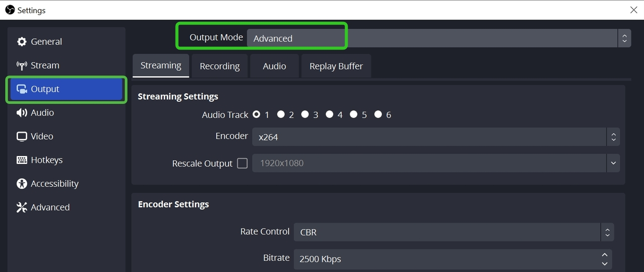Open Accessibility settings person icon

[x=22, y=184]
